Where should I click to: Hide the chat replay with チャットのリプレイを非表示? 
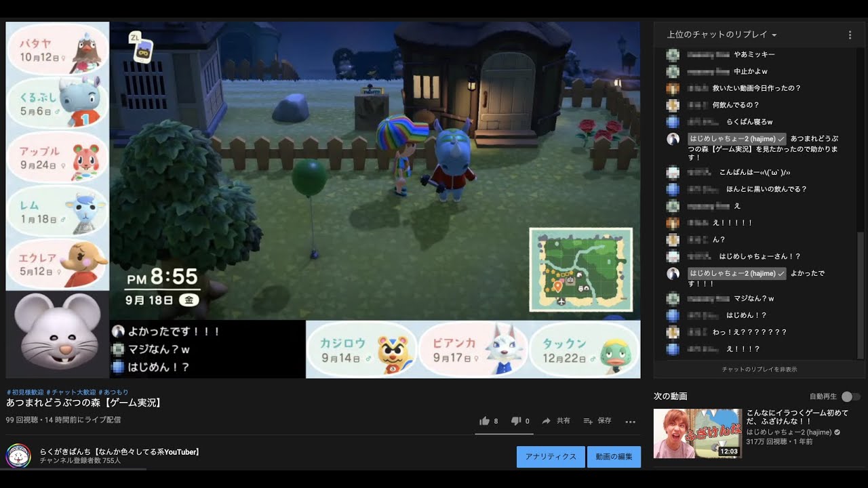(759, 369)
